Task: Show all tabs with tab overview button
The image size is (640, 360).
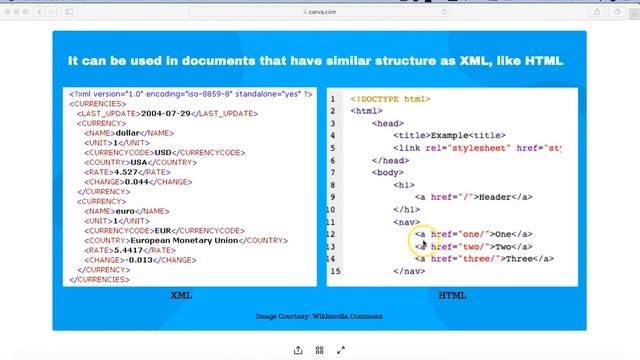Action: pos(617,12)
